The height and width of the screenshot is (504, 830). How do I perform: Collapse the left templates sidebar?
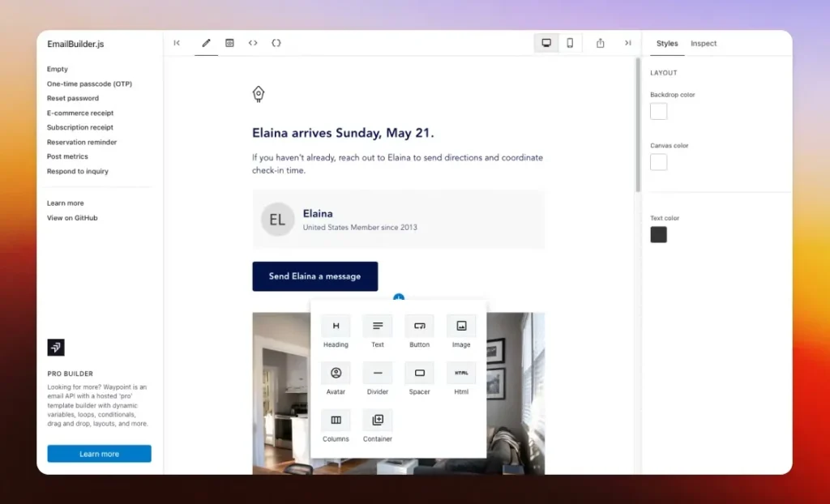(x=177, y=43)
